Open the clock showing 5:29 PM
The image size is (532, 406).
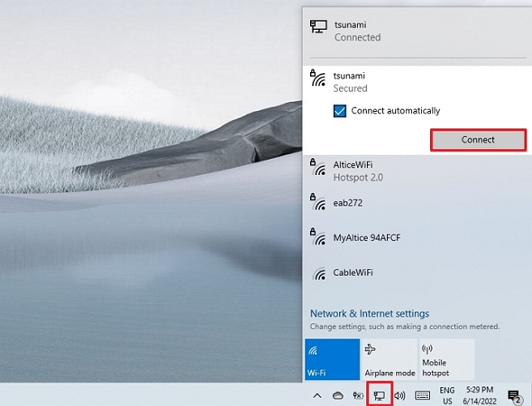coord(480,395)
